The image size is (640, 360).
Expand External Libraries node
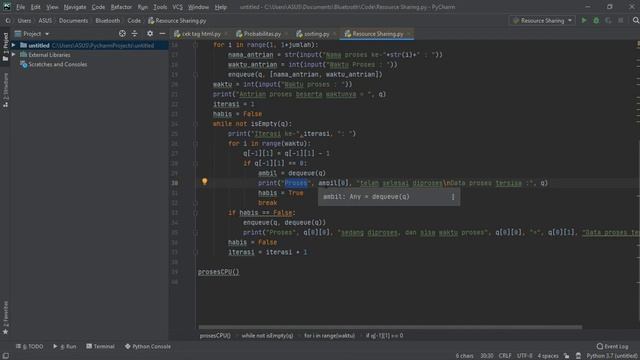pos(13,55)
